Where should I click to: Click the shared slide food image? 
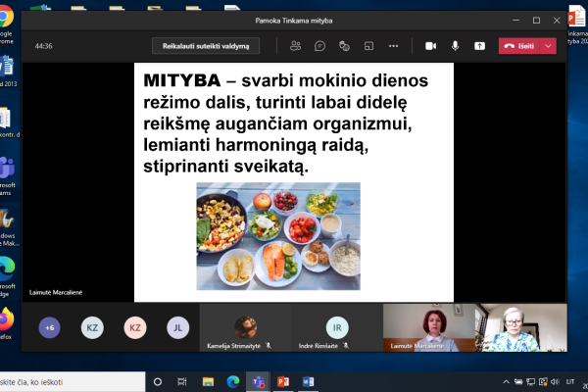278,236
